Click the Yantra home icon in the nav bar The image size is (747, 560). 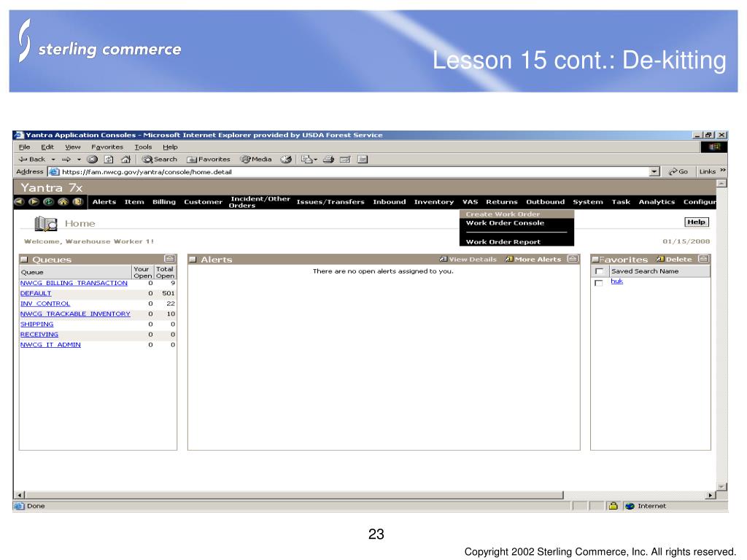click(x=63, y=202)
